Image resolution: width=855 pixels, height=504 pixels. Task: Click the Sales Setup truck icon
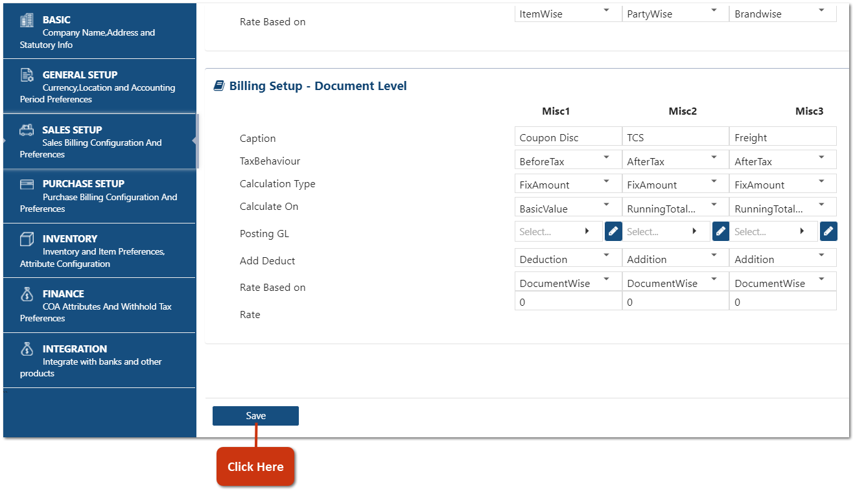point(27,130)
